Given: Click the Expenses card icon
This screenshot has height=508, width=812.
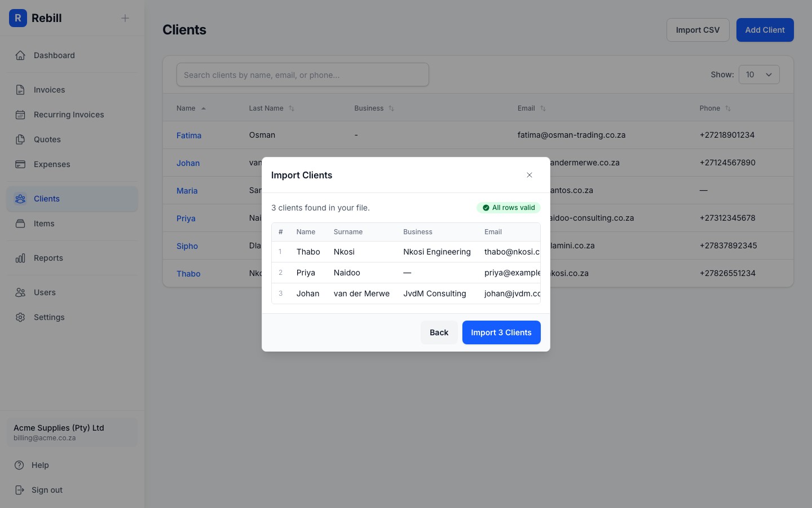Looking at the screenshot, I should (x=20, y=164).
